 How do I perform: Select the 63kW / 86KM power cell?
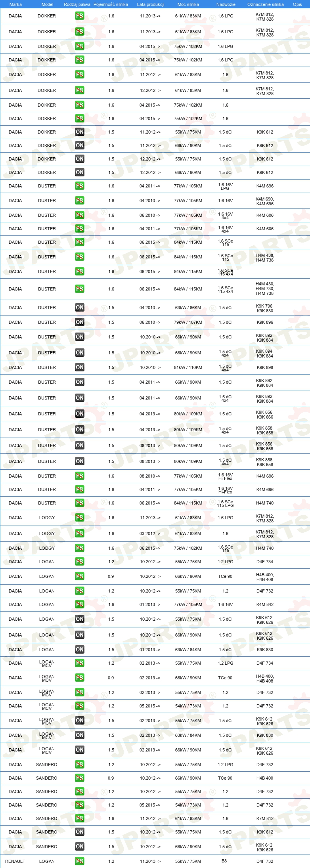[x=188, y=308]
